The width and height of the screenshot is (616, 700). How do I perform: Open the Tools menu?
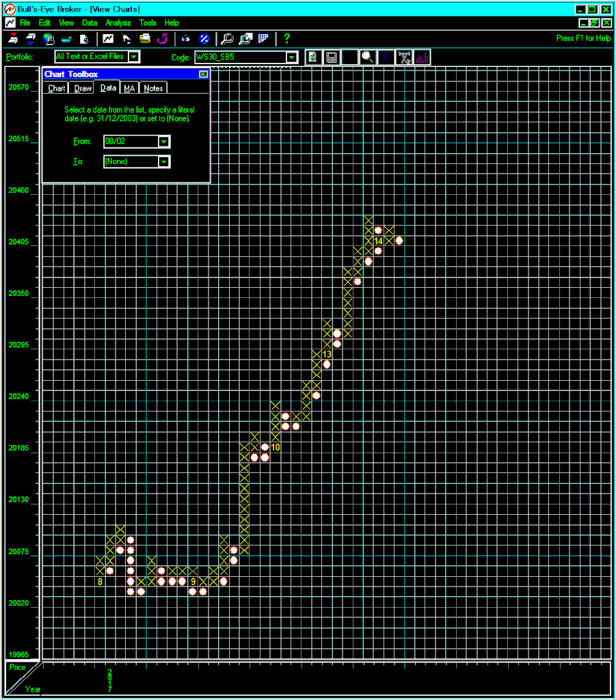148,23
